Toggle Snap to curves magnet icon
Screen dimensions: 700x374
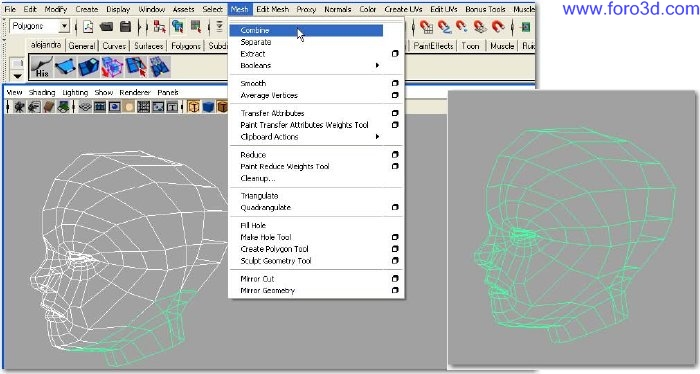[x=445, y=27]
